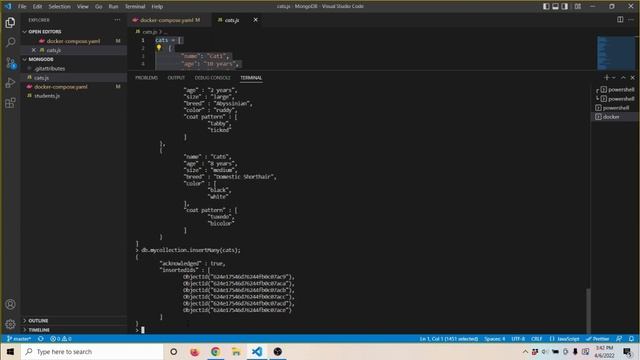Screen dimensions: 640x360
Task: Change line ending via CRLF
Action: coord(537,339)
